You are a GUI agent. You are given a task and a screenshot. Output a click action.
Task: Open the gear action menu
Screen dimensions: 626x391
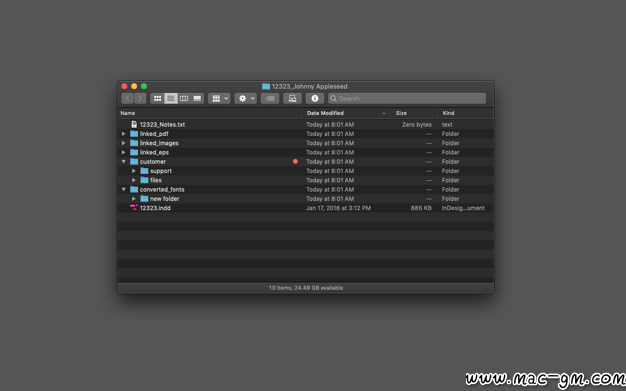tap(246, 98)
